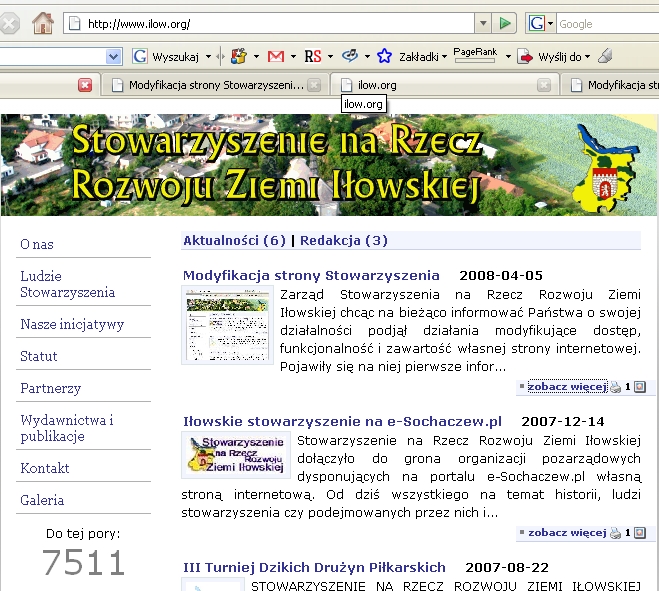This screenshot has height=591, width=659.
Task: Click the Google search engine icon
Action: (x=537, y=23)
